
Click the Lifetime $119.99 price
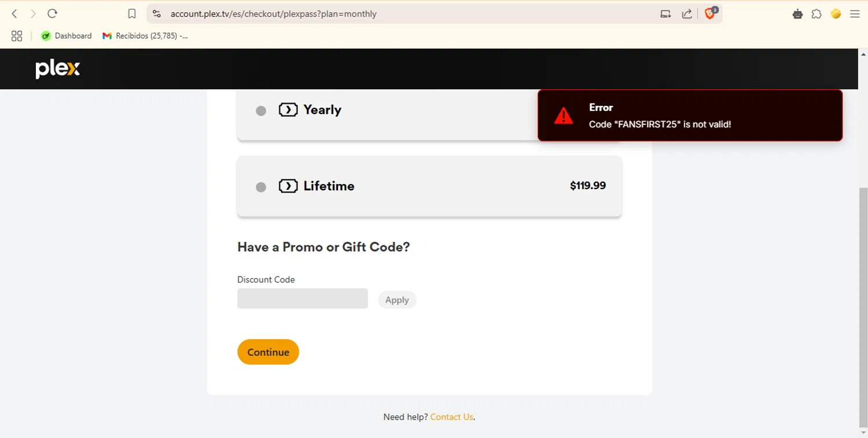588,186
